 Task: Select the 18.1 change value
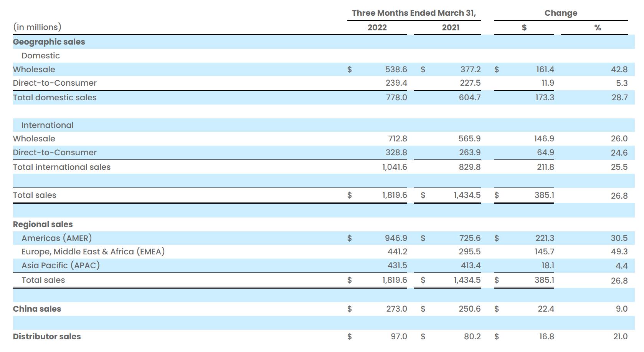pos(548,266)
